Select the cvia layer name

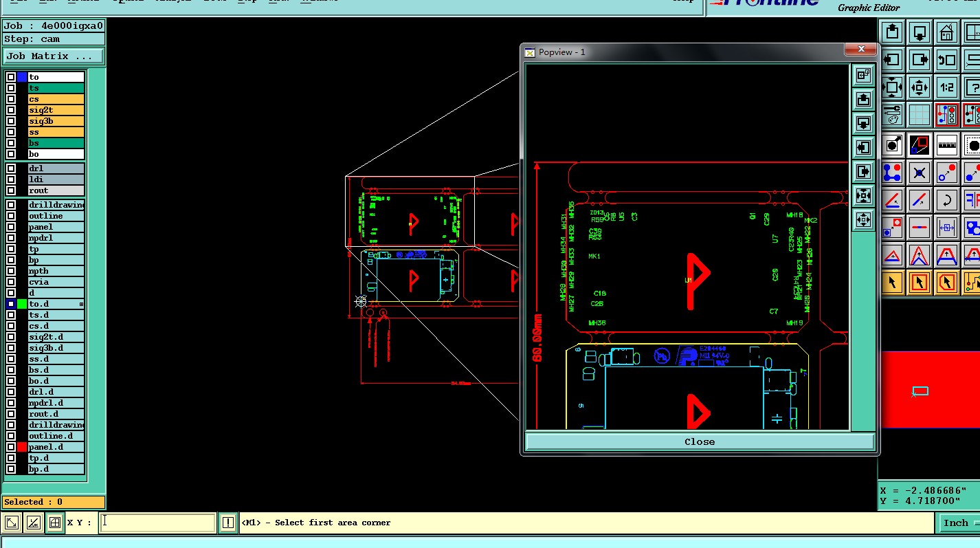(x=56, y=282)
